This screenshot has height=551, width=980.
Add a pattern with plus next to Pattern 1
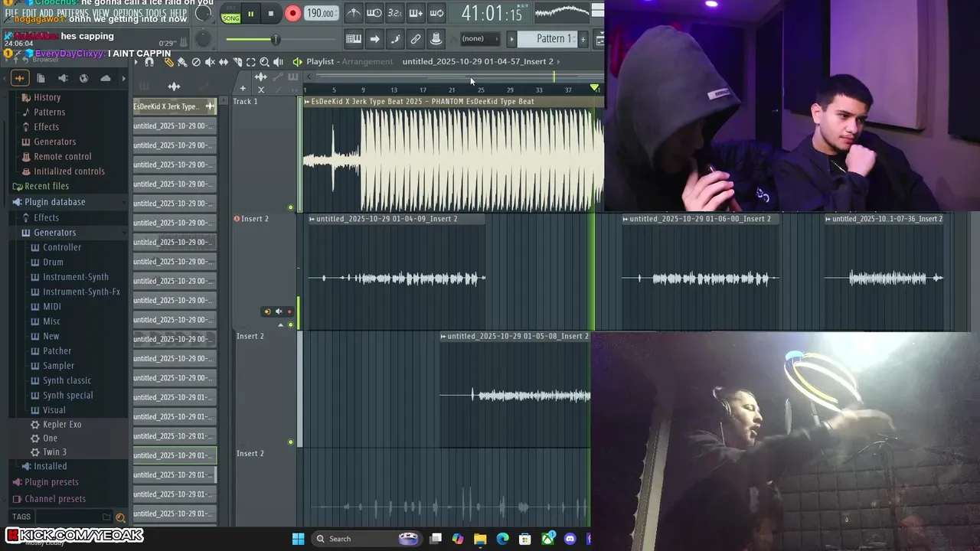[583, 39]
